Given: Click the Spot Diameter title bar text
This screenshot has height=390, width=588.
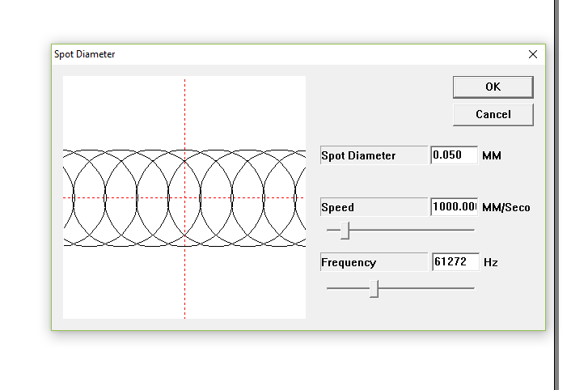Looking at the screenshot, I should [x=84, y=54].
